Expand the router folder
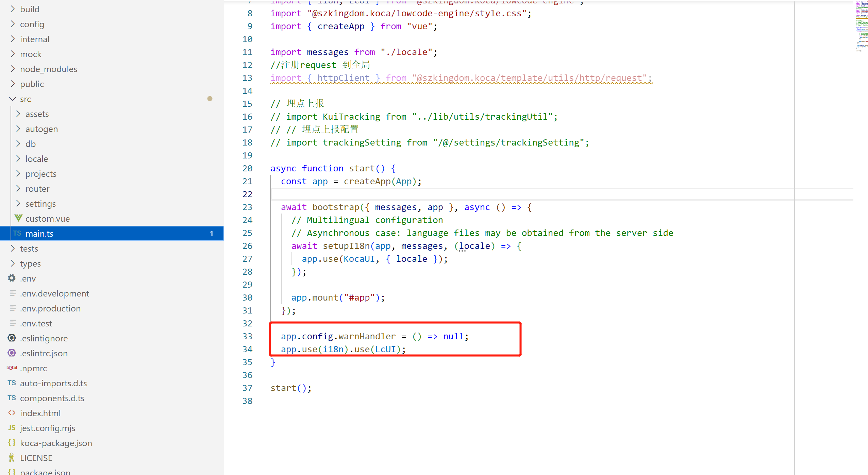 click(x=18, y=189)
